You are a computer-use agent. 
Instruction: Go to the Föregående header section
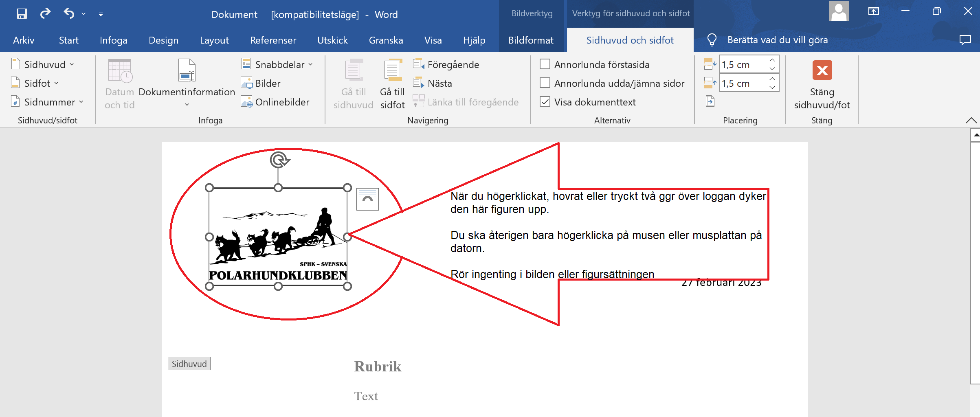[446, 64]
